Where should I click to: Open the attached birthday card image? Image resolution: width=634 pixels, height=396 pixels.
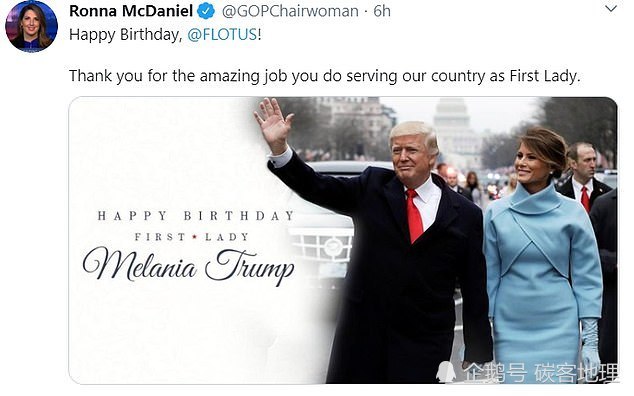point(343,240)
